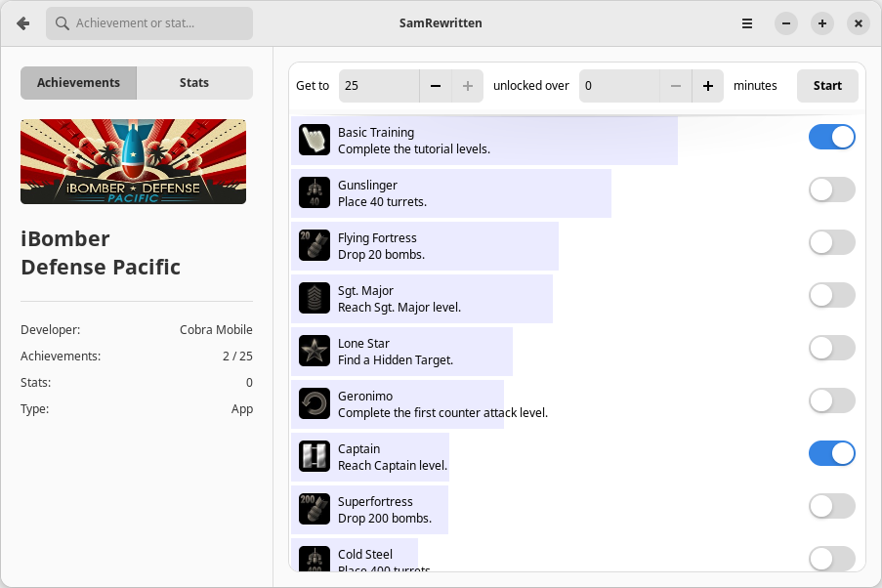882x588 pixels.
Task: Click the Superfortress 200 bomb icon
Action: [315, 509]
